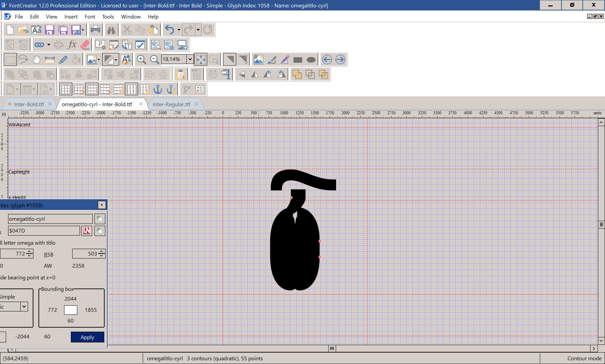
Task: Select the Zoom Out magnifier tool
Action: [155, 60]
